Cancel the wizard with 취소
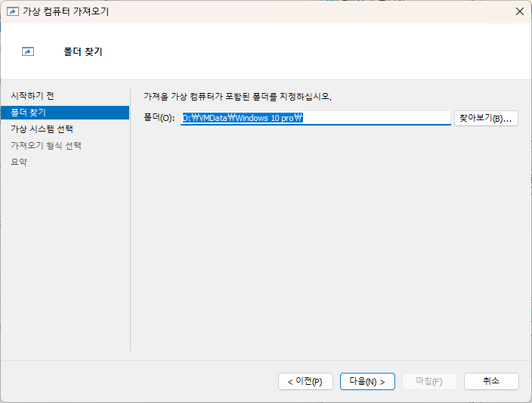Screen dimensions: 532x403 tap(491, 381)
